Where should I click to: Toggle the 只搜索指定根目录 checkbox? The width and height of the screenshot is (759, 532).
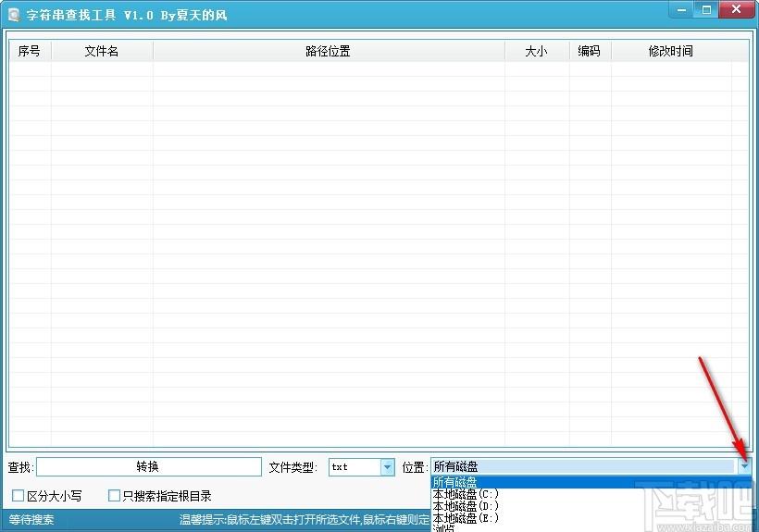point(114,496)
